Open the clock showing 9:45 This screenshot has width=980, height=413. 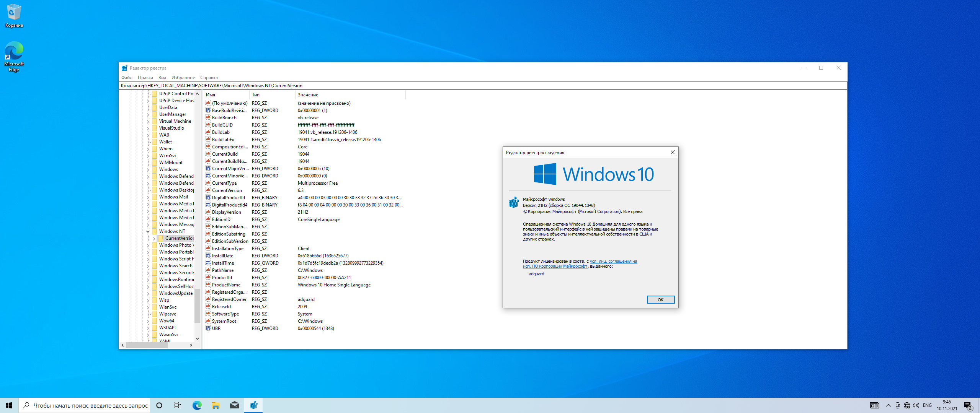coord(947,405)
